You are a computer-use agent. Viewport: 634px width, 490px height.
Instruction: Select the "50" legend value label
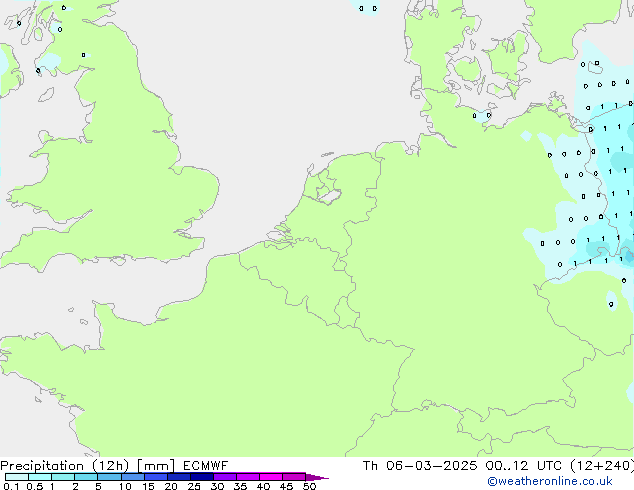click(x=310, y=486)
